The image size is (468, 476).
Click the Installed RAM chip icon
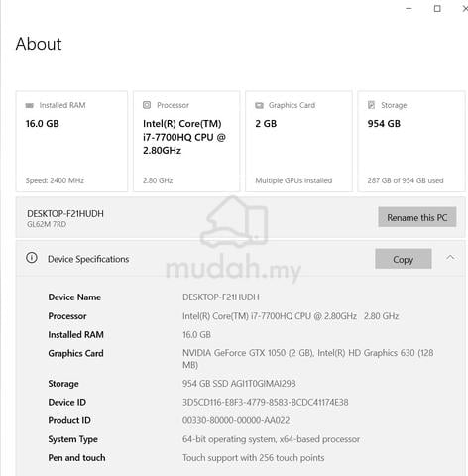click(30, 105)
